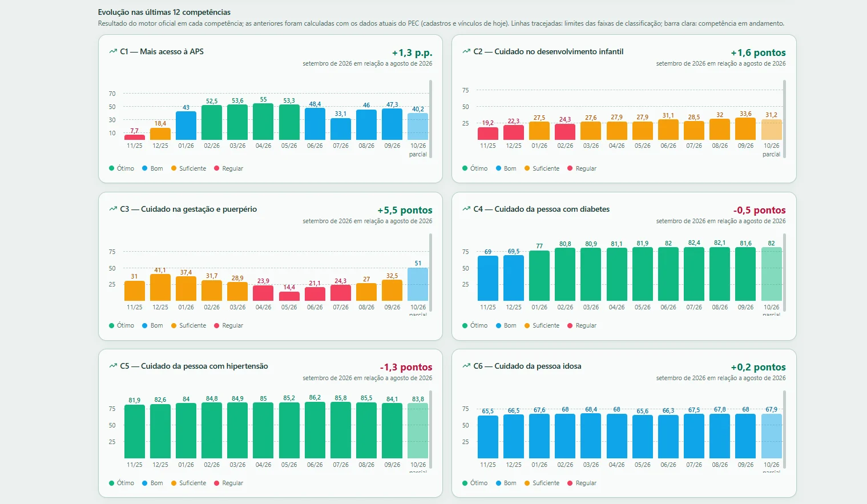The width and height of the screenshot is (867, 504).
Task: Click the trend icon beside C6 title
Action: (466, 366)
